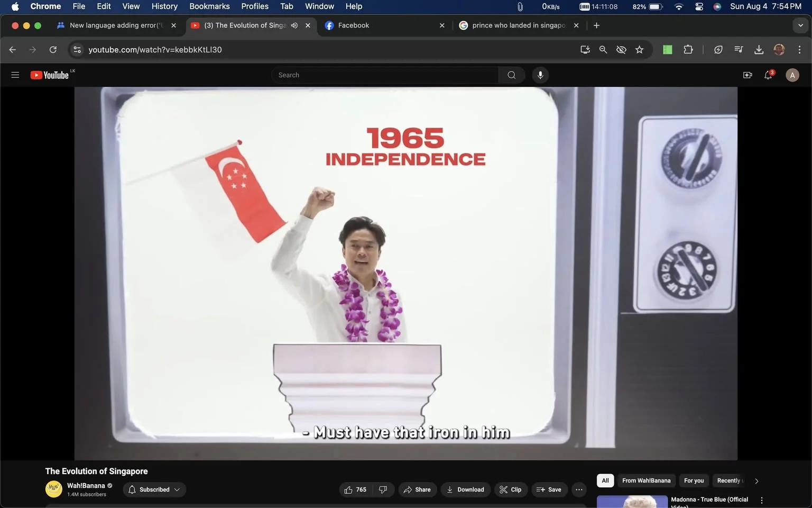View site information icon in the address bar
Image resolution: width=812 pixels, height=508 pixels.
(77, 50)
